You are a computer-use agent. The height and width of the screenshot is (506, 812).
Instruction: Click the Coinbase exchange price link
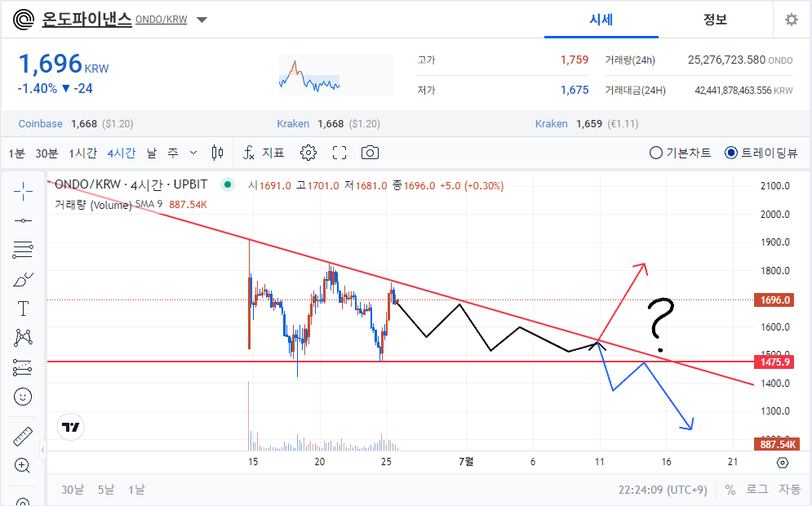pyautogui.click(x=76, y=124)
